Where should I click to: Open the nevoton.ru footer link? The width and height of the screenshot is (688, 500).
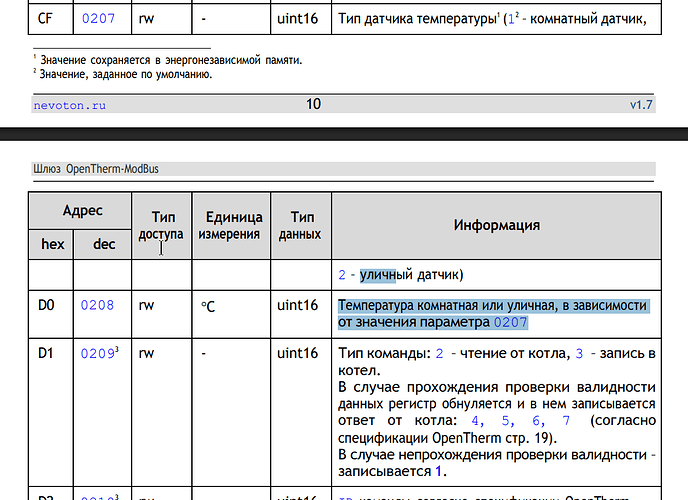70,105
